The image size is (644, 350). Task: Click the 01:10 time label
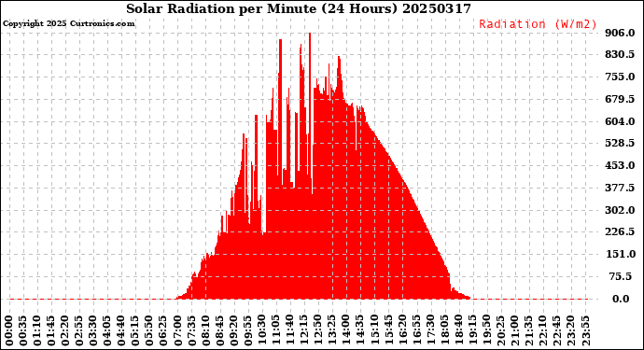point(37,331)
